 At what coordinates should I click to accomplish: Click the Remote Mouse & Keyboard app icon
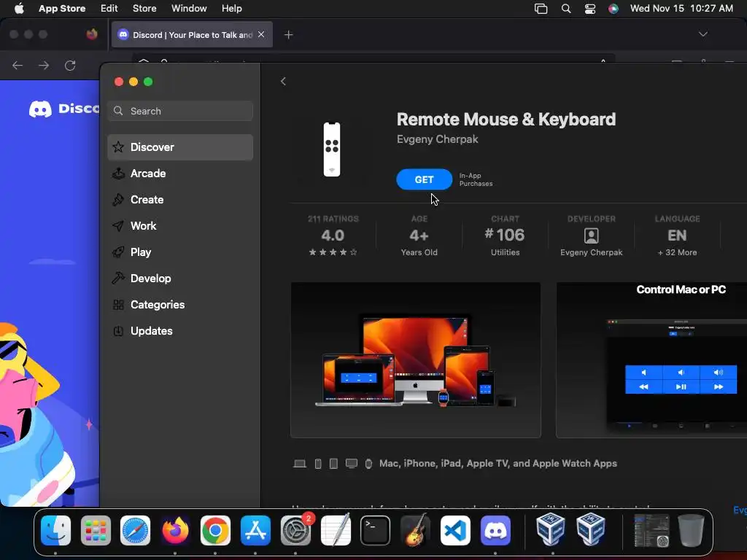pos(332,149)
